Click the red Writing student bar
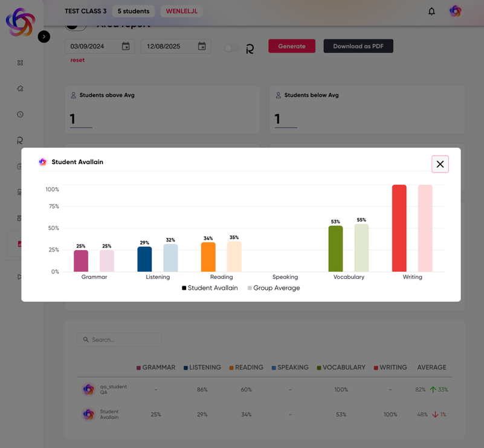The width and height of the screenshot is (484, 448). (399, 228)
